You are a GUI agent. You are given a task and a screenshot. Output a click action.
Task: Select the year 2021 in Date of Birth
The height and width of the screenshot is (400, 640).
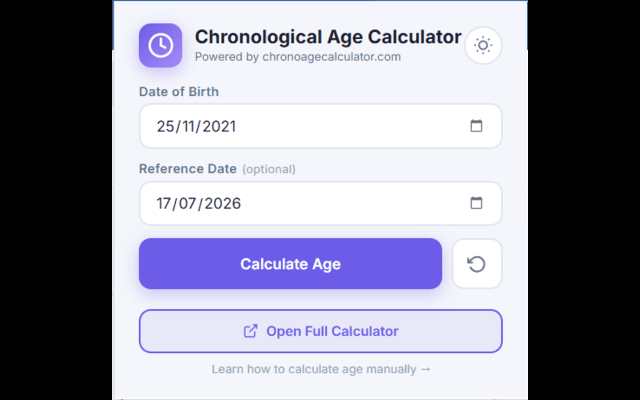click(x=219, y=126)
